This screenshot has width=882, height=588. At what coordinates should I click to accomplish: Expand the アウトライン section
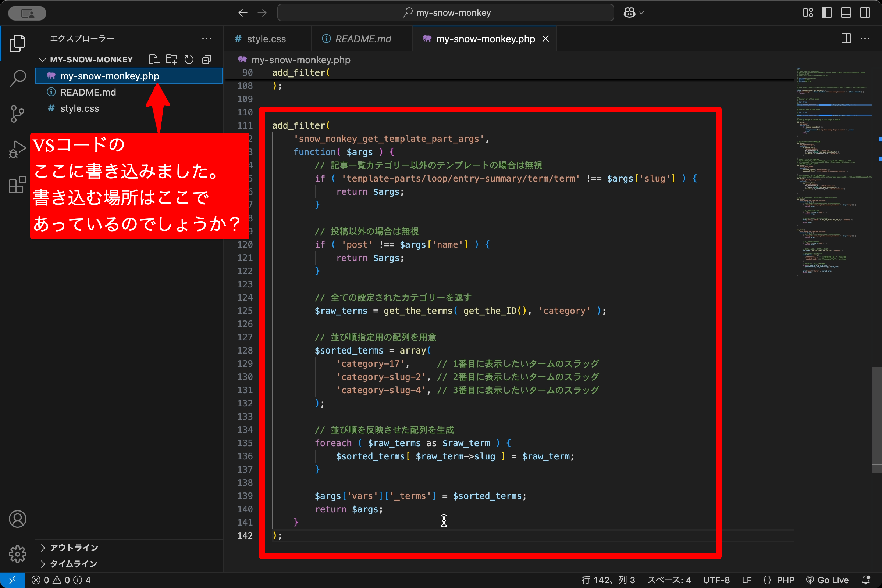129,548
